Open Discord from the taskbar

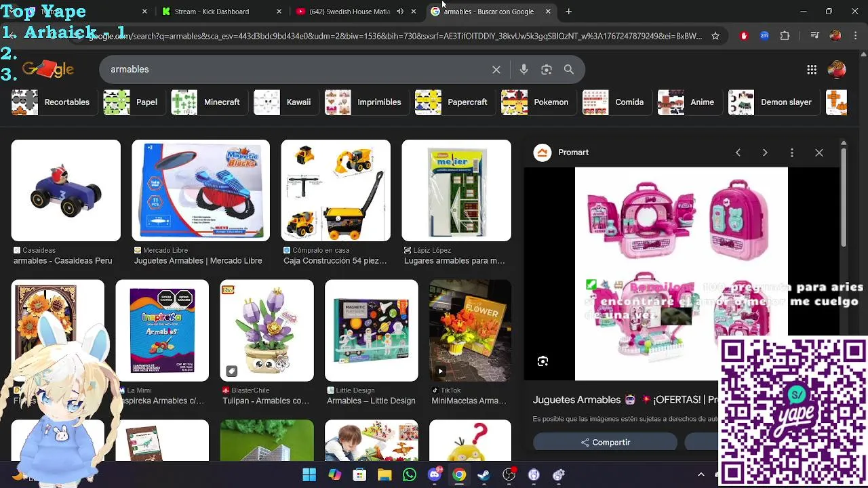tap(435, 474)
